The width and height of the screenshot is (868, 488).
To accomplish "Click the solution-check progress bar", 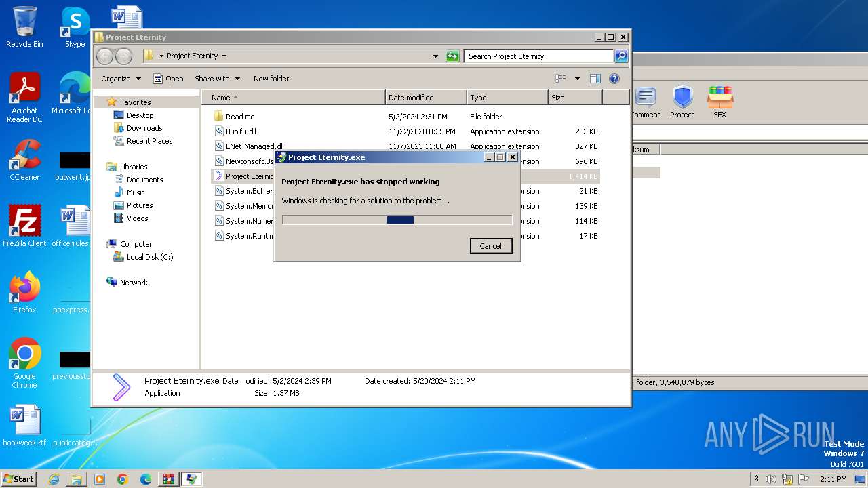I will pos(397,220).
